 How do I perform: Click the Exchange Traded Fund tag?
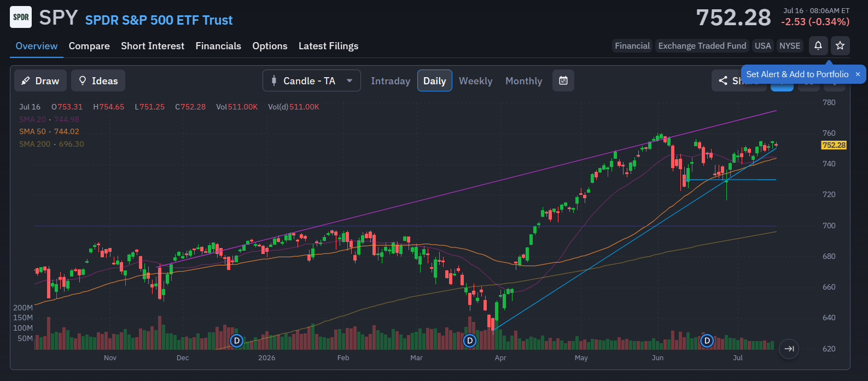702,46
